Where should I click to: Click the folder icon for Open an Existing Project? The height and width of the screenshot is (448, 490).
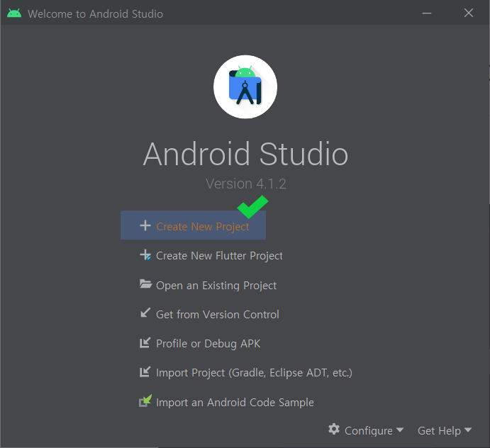(145, 284)
